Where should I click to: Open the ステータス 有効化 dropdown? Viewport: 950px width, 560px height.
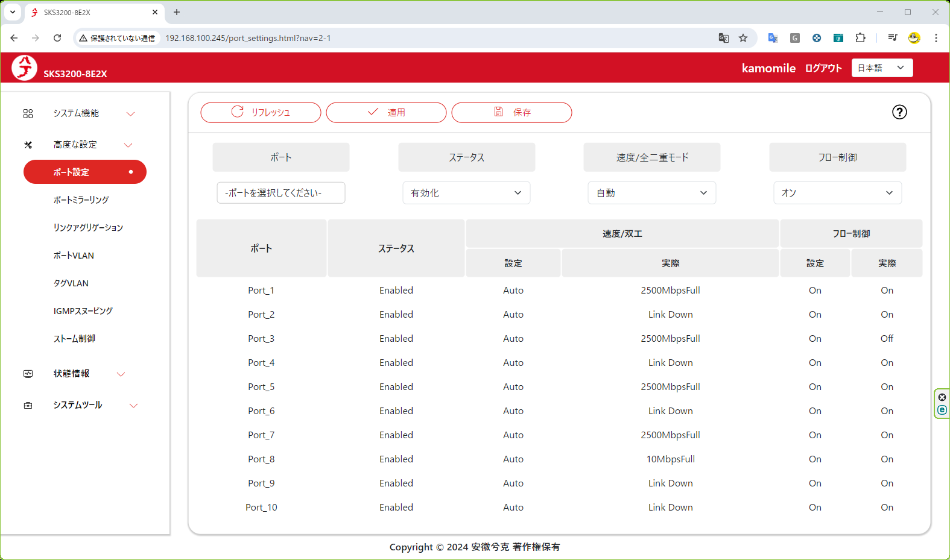(x=466, y=193)
